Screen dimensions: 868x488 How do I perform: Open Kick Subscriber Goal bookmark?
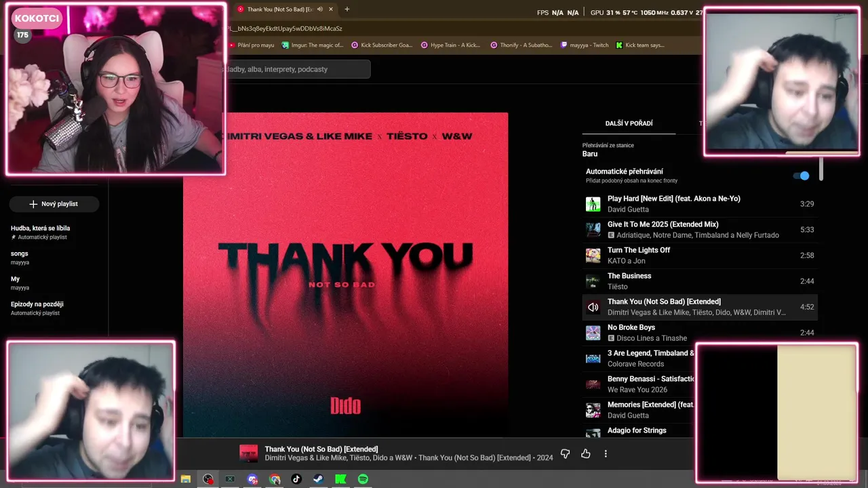coord(382,45)
